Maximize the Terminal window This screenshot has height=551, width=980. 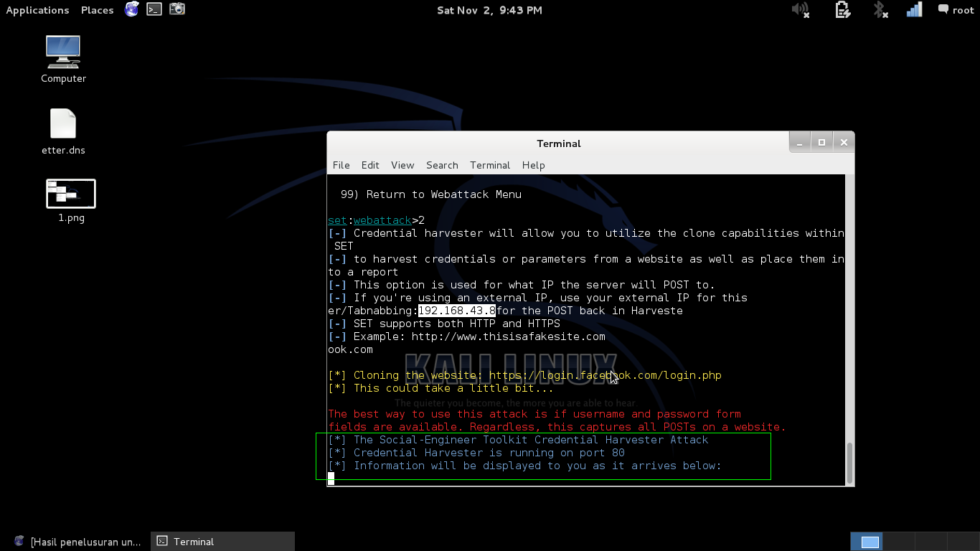tap(822, 142)
